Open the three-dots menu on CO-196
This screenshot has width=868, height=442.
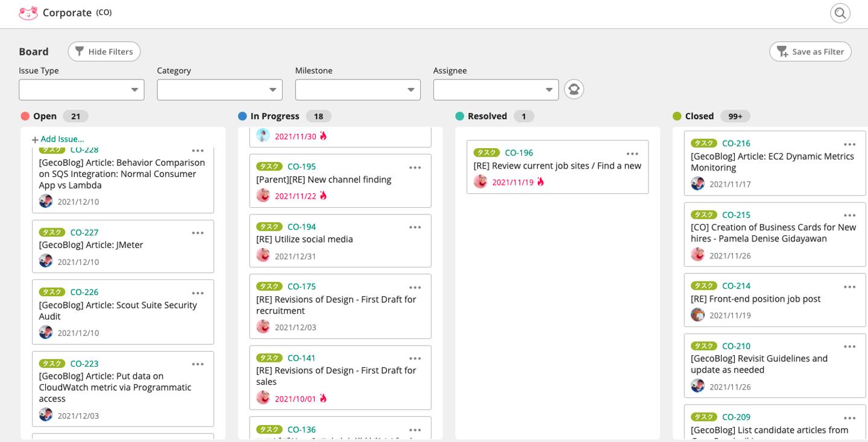[x=632, y=154]
